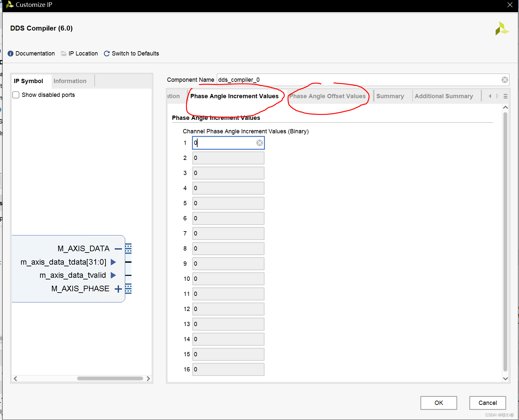Click the IP Symbol scroll right arrow
The image size is (519, 420).
click(148, 379)
